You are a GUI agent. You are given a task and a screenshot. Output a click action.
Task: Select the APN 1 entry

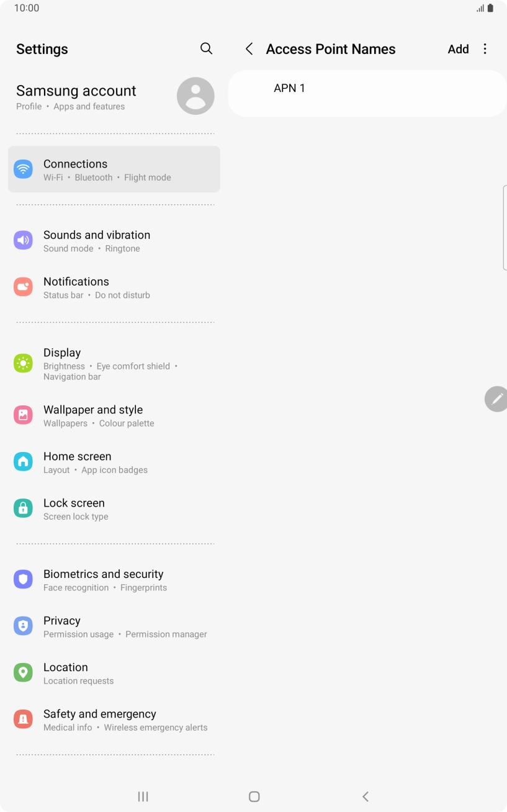pyautogui.click(x=367, y=93)
